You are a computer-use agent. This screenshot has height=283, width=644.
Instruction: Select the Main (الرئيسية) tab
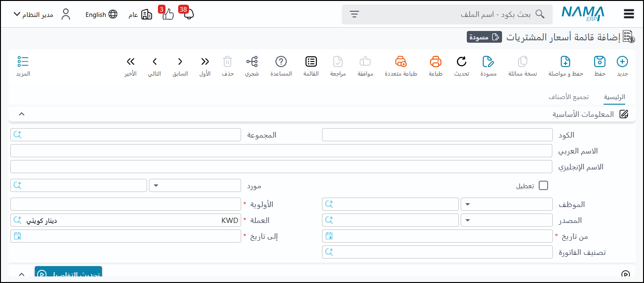pos(614,97)
